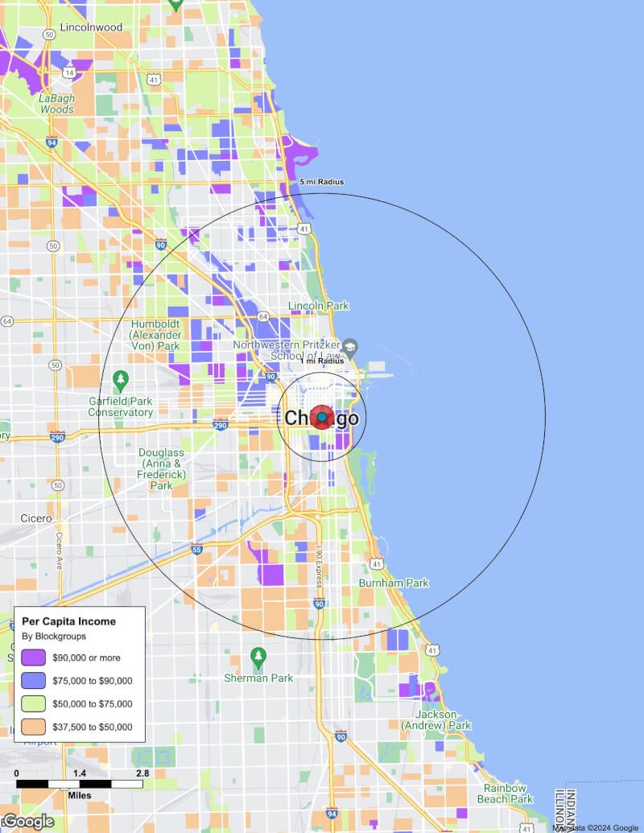This screenshot has height=833, width=644.
Task: Click the Lincoln Park map label
Action: (x=319, y=306)
